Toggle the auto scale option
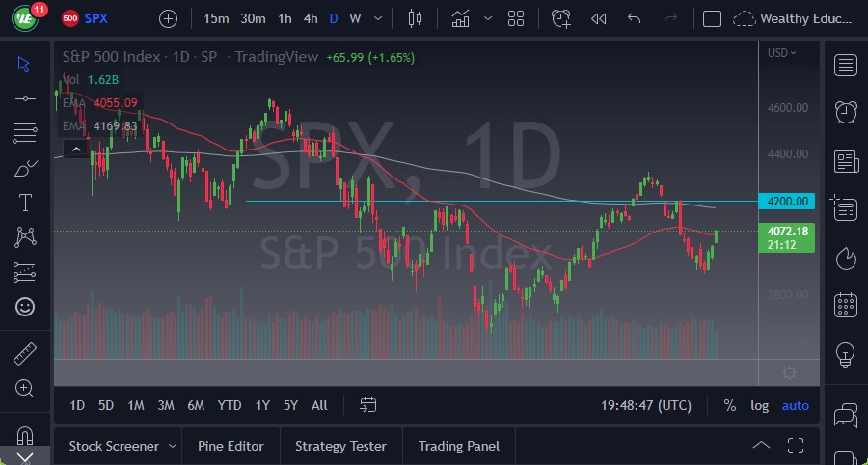The image size is (868, 465). coord(796,406)
